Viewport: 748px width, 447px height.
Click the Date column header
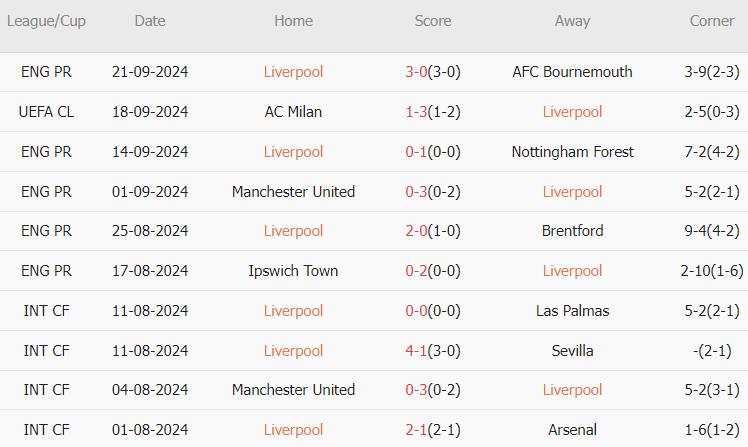coord(150,21)
